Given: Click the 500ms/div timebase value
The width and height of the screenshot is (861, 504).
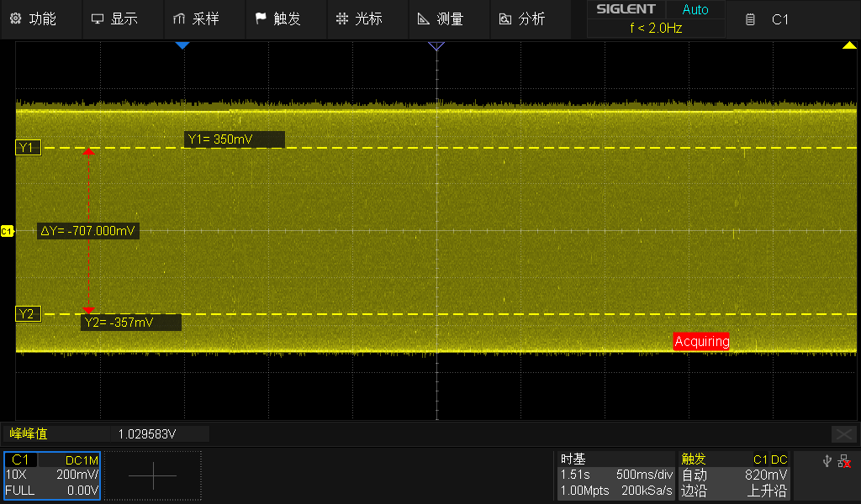Looking at the screenshot, I should 644,475.
